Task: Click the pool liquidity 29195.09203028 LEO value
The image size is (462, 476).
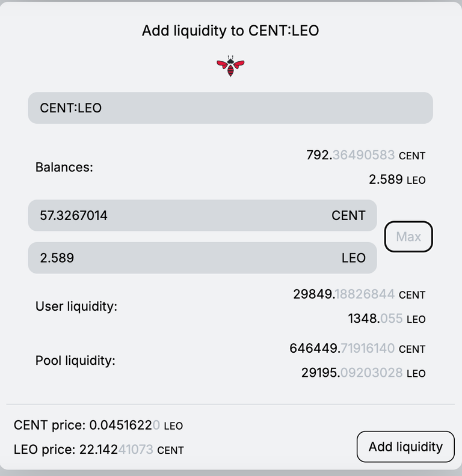Action: tap(363, 373)
